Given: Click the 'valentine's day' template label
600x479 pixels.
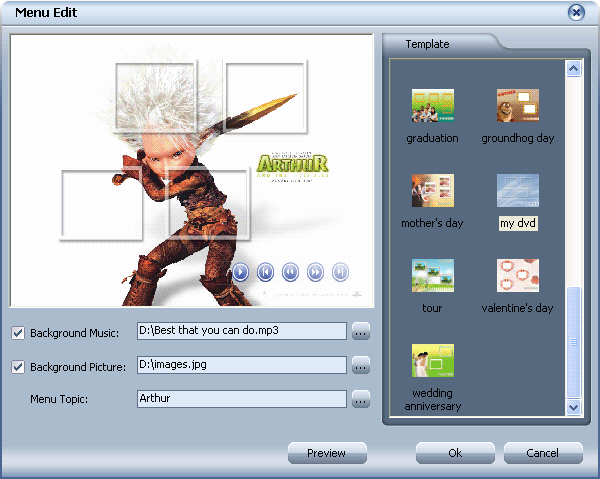Looking at the screenshot, I should click(x=517, y=308).
